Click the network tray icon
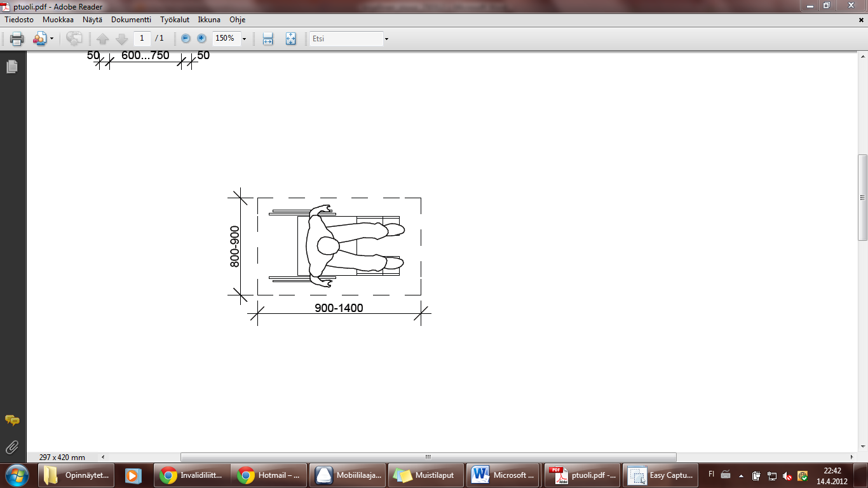Image resolution: width=868 pixels, height=488 pixels. [772, 475]
